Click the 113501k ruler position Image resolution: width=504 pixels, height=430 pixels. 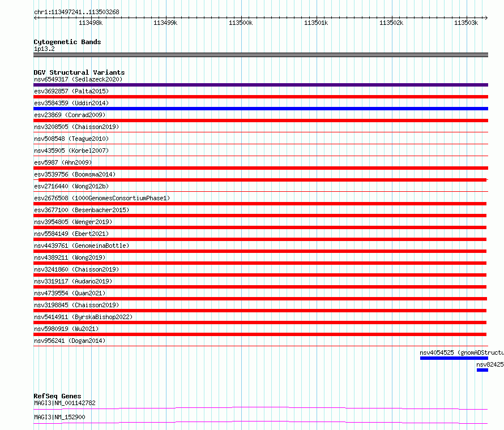pos(316,23)
